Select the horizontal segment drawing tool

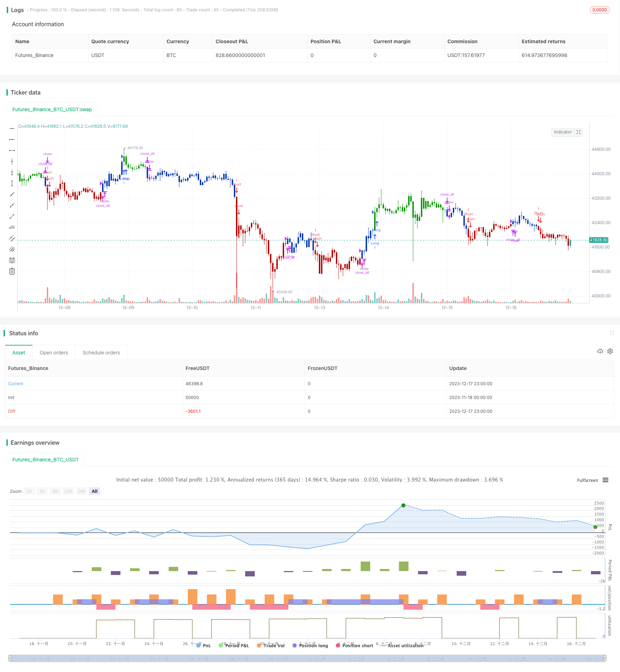click(12, 150)
